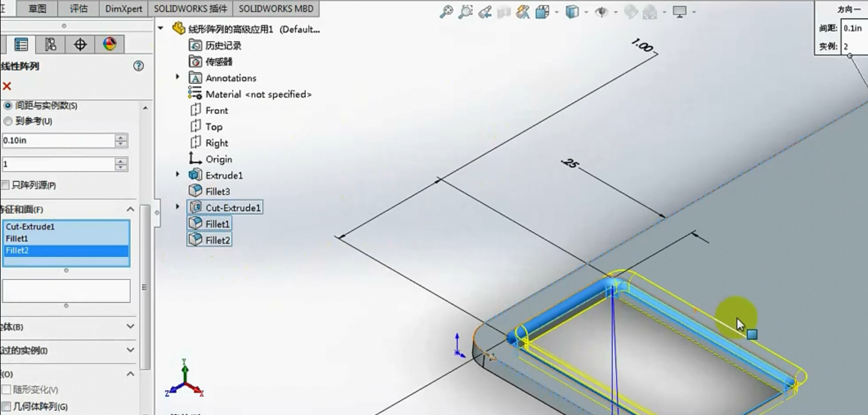Viewport: 868px width, 415px height.
Task: Click the help question mark icon
Action: 139,66
